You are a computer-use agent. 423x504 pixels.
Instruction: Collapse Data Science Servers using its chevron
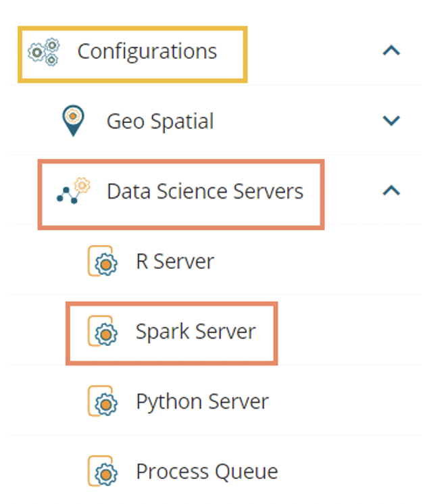pos(391,191)
